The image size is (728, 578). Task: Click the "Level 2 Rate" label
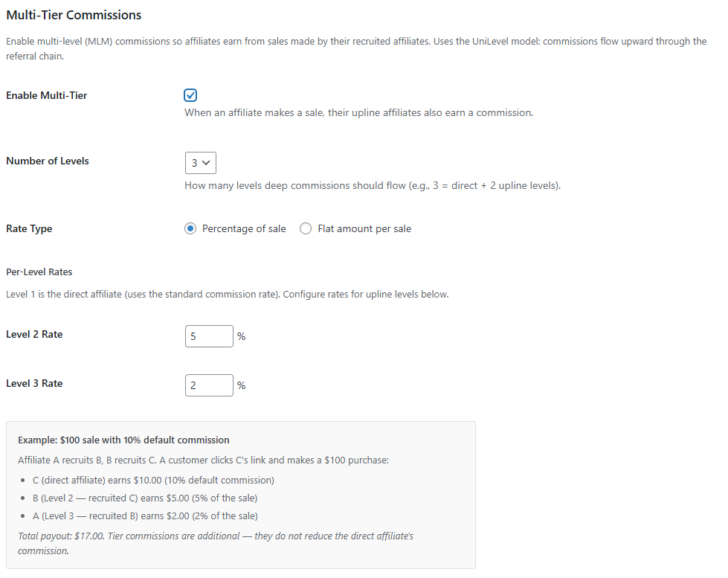pos(36,334)
